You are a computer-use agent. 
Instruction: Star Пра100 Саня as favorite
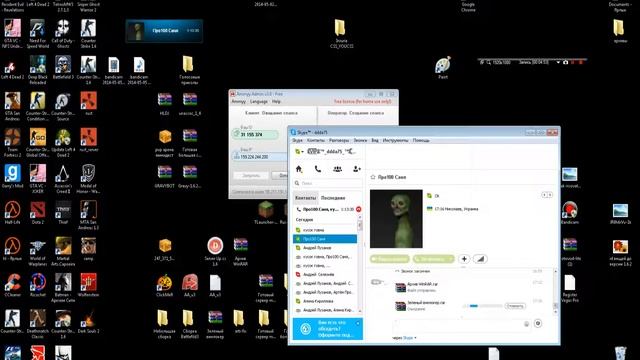373,177
